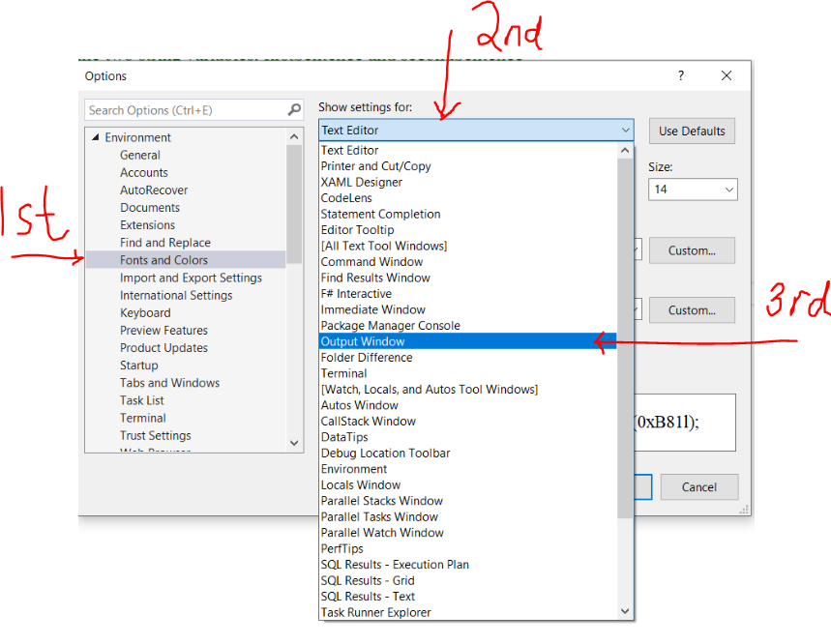
Task: Select Accounts in the options tree
Action: [x=143, y=173]
